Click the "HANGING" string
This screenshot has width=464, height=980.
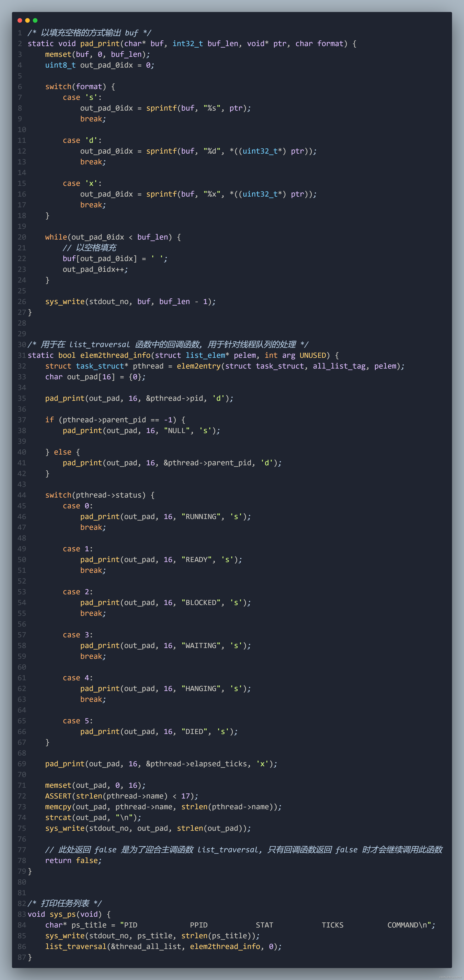coord(201,689)
